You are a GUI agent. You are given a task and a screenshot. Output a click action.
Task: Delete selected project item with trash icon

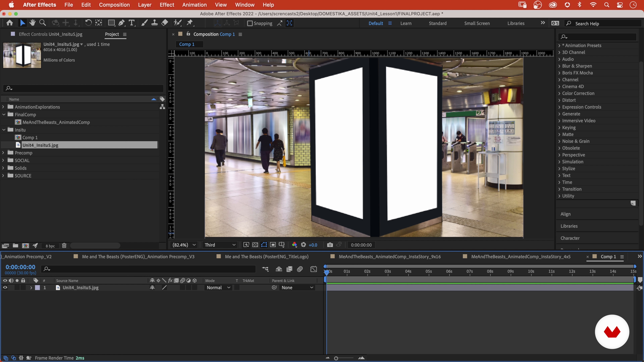pyautogui.click(x=64, y=246)
